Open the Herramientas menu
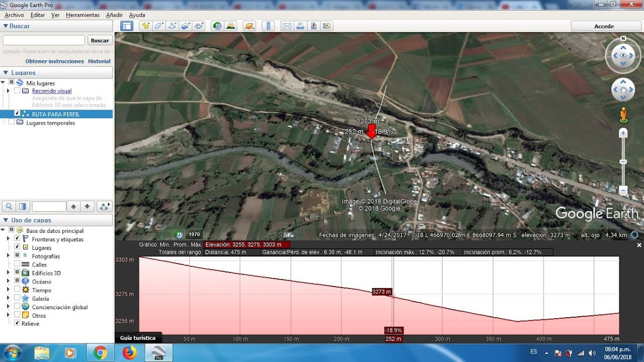 pos(83,15)
